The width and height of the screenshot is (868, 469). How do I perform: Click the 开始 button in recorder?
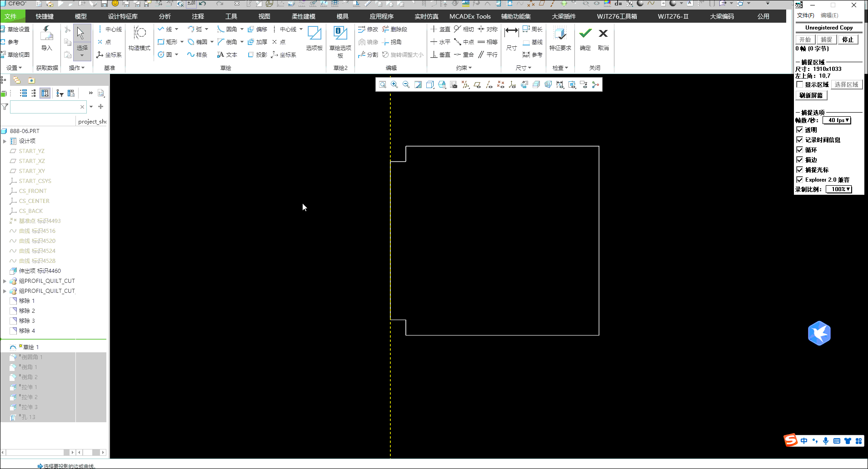click(805, 39)
